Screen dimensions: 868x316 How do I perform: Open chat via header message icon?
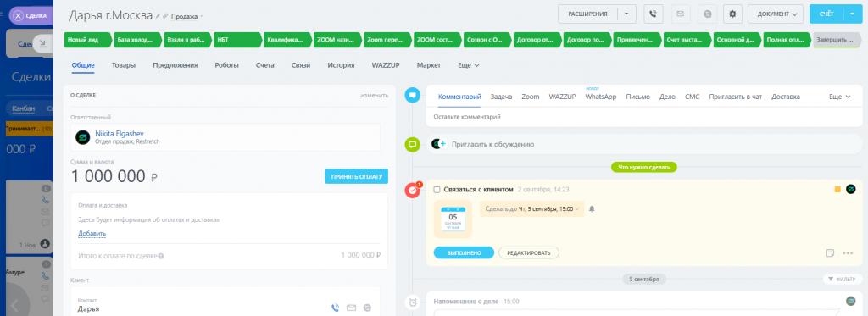coord(707,14)
